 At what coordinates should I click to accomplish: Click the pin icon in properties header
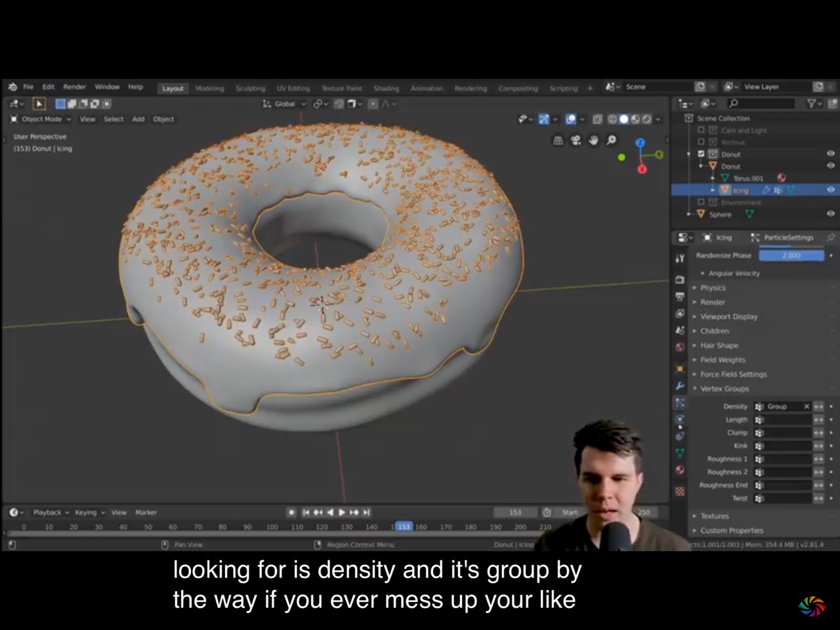pos(831,237)
